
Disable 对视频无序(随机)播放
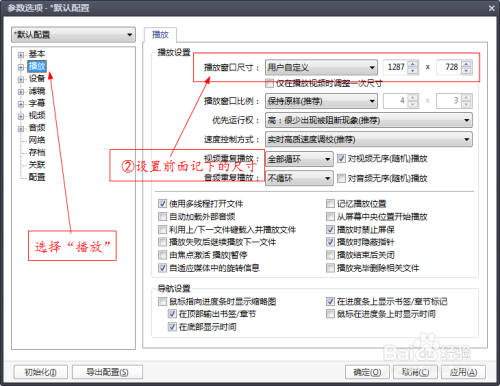coord(341,159)
